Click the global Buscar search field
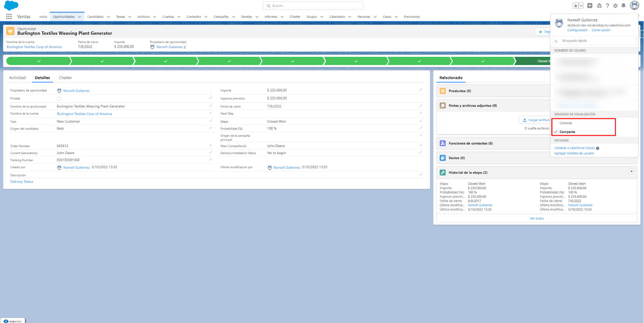The width and height of the screenshot is (644, 323). point(313,5)
